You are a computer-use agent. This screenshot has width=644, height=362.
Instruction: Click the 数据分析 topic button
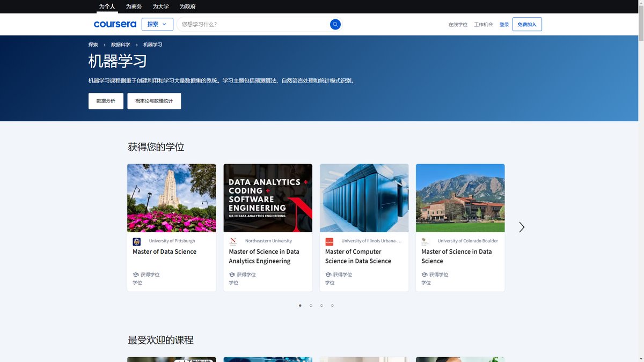(x=106, y=101)
